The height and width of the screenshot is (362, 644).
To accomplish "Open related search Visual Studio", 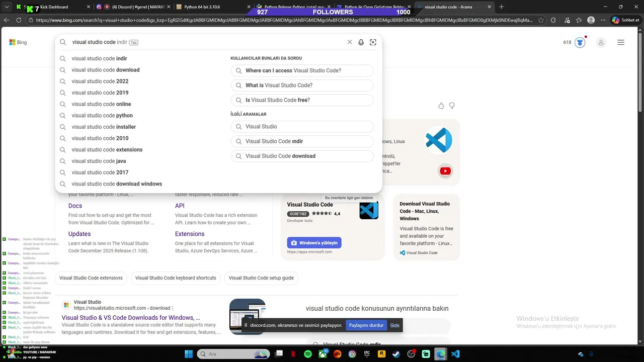I will (x=302, y=127).
